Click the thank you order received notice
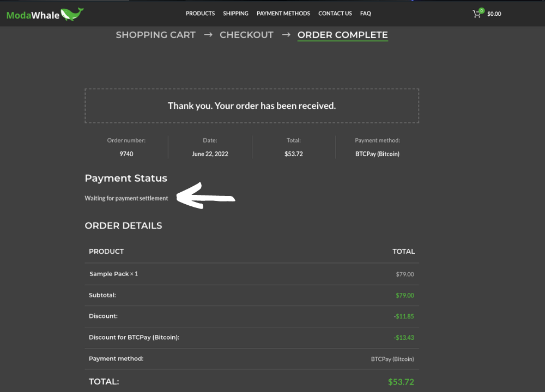The width and height of the screenshot is (545, 392). 252,106
